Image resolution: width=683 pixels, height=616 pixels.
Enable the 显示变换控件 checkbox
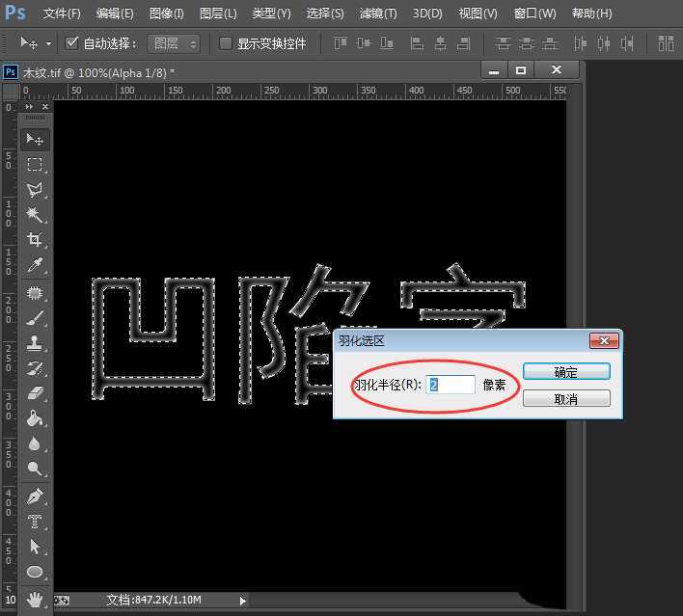(226, 43)
